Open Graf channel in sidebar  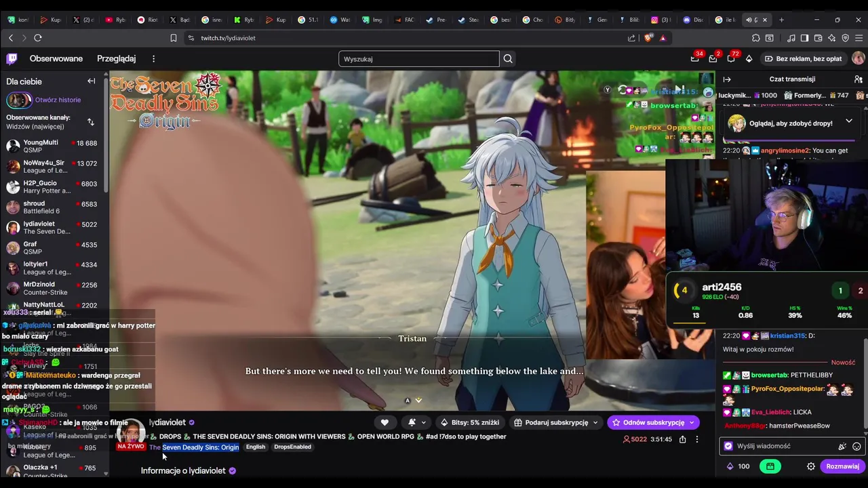pos(53,248)
